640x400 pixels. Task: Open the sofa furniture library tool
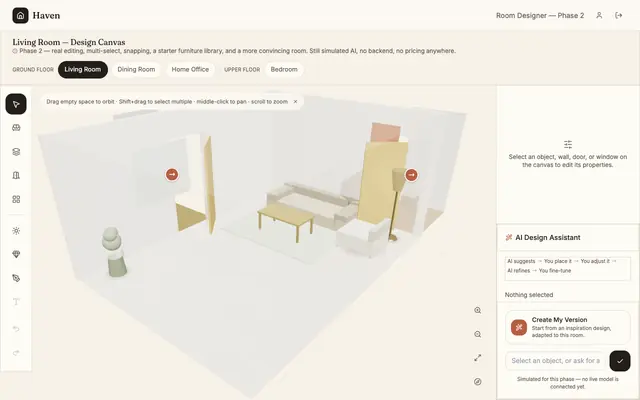click(x=16, y=128)
